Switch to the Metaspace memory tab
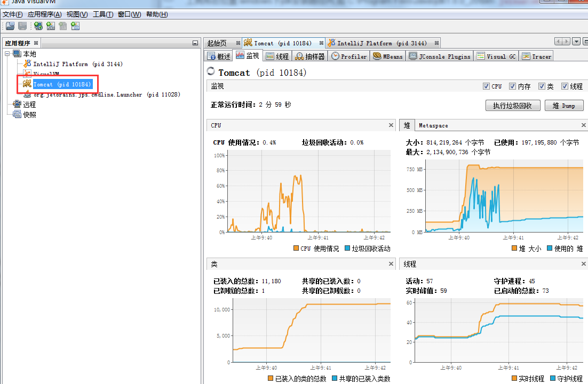 [x=433, y=126]
